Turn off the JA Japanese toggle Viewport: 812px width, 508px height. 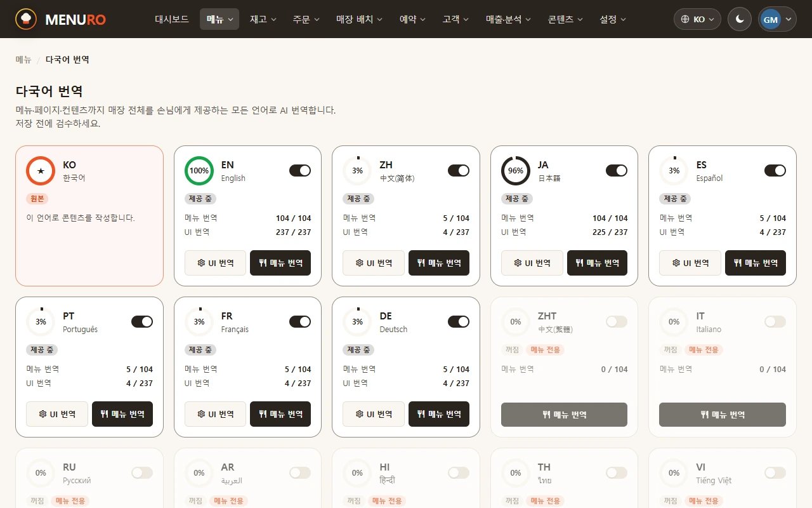click(x=617, y=170)
